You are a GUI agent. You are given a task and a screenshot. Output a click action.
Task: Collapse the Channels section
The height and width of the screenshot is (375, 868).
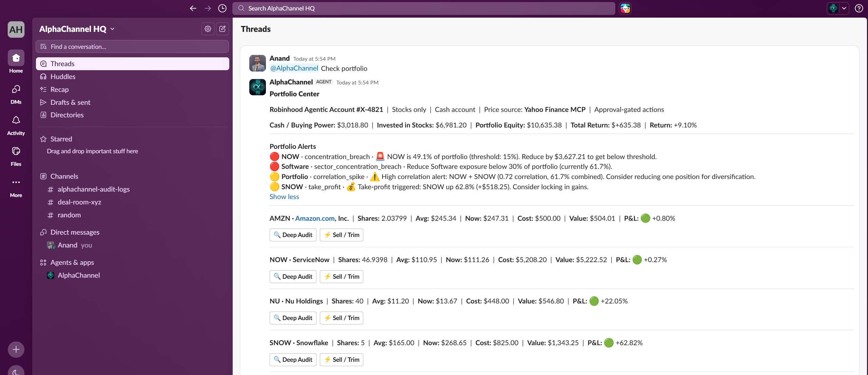coord(64,176)
